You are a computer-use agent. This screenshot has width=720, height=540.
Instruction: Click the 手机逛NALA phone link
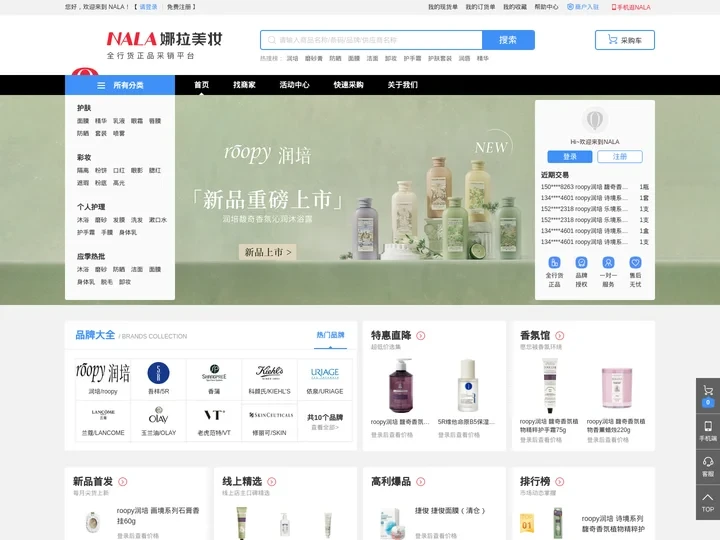click(x=631, y=7)
